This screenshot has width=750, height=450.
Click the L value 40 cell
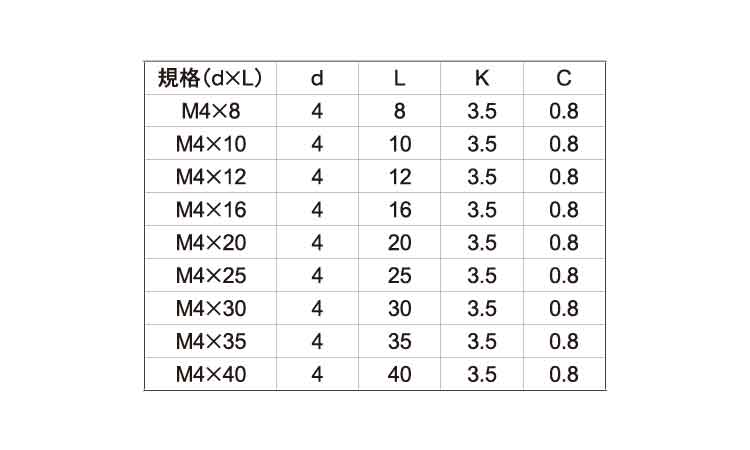[x=400, y=374]
